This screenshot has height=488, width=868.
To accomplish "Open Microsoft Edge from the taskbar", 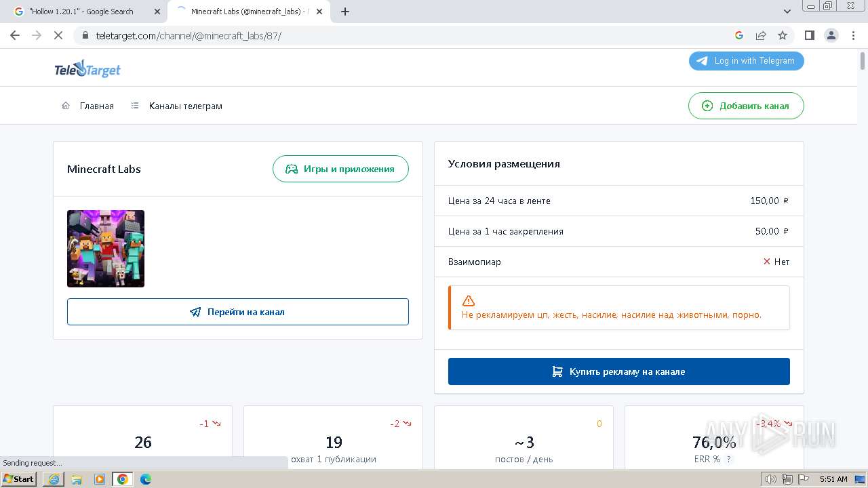I will tap(146, 479).
